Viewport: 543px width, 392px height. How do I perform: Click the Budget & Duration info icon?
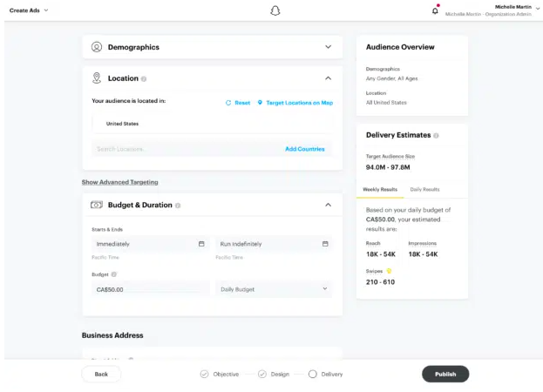[178, 206]
